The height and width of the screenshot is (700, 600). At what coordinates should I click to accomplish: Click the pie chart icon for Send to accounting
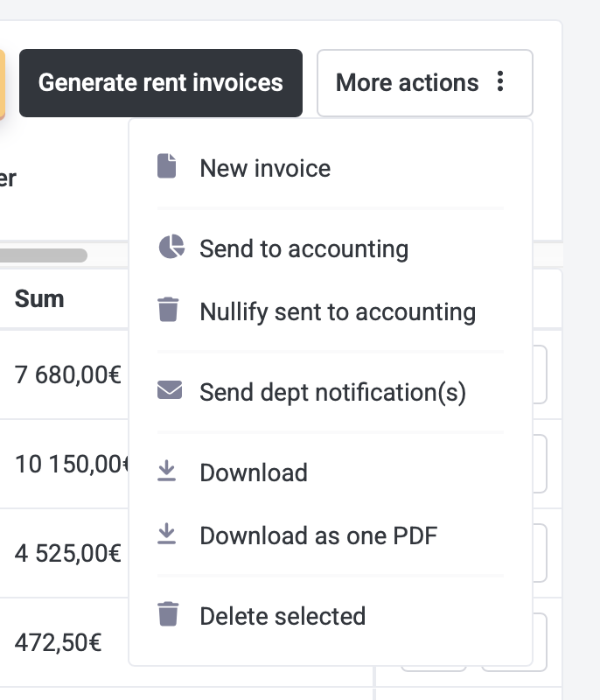[171, 248]
